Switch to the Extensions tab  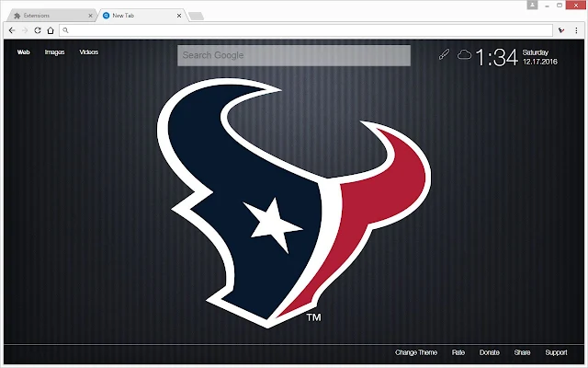click(51, 16)
